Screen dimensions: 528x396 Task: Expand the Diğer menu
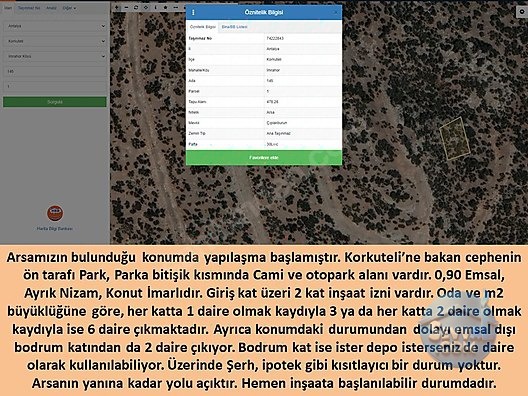click(x=69, y=8)
